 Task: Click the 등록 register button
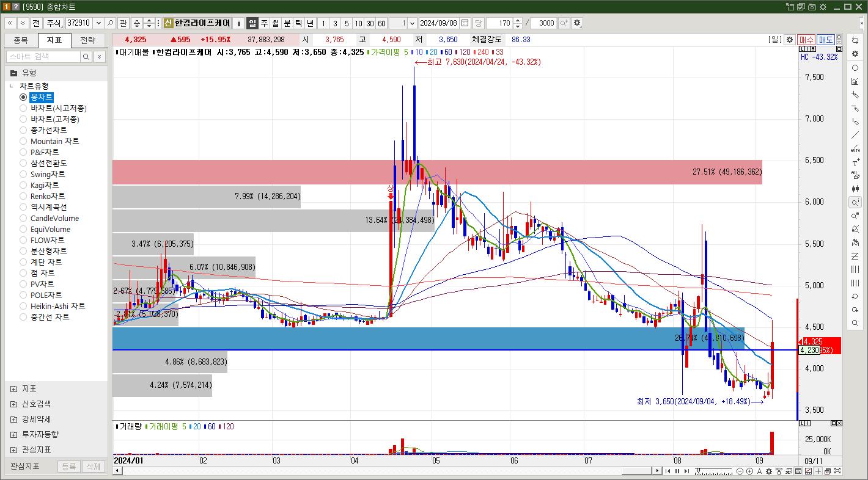coord(68,467)
